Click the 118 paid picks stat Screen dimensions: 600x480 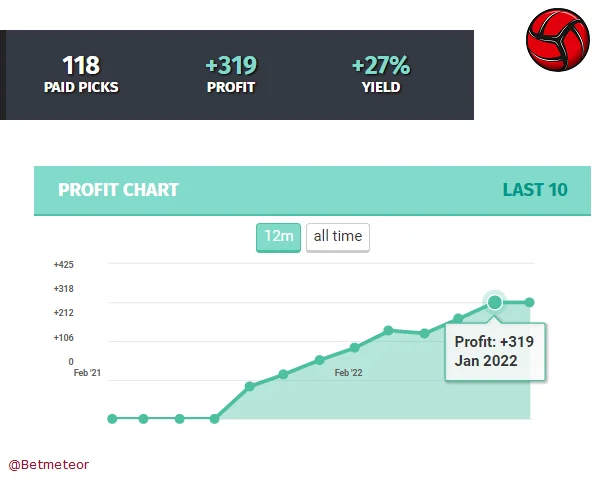pos(81,75)
